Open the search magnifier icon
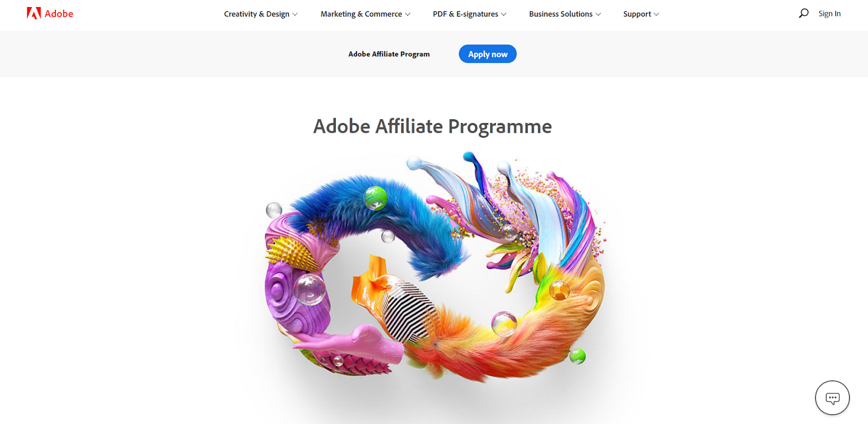Screen dimensions: 868x424 (x=803, y=14)
